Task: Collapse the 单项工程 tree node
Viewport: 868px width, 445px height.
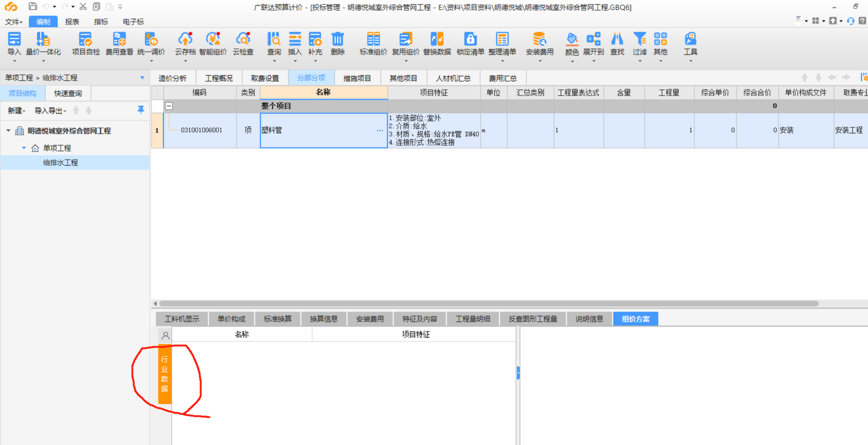Action: pyautogui.click(x=24, y=148)
